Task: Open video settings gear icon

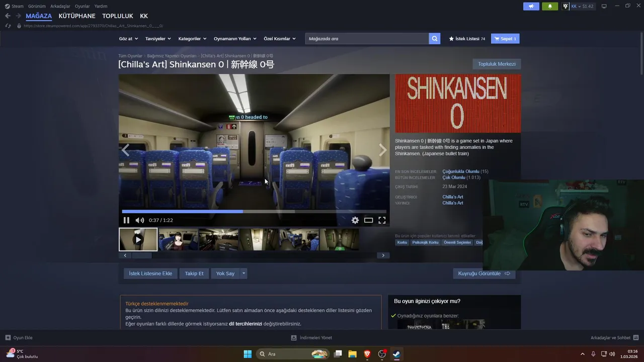Action: tap(355, 220)
